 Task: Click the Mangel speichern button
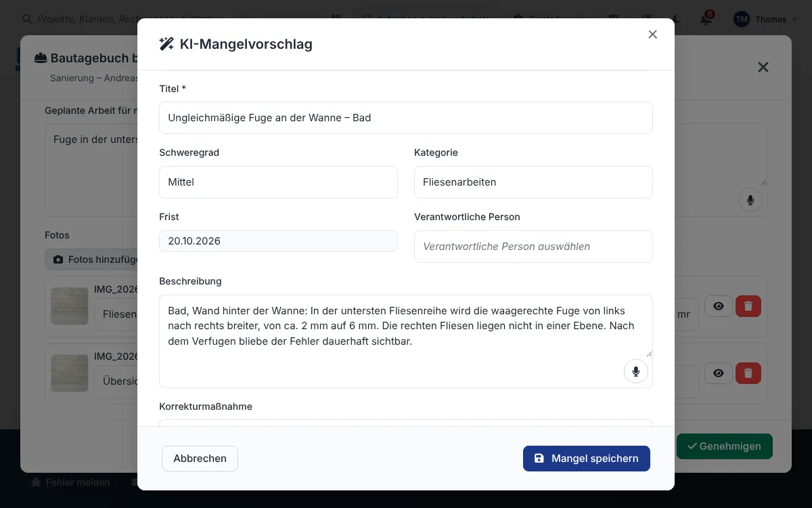coord(587,459)
